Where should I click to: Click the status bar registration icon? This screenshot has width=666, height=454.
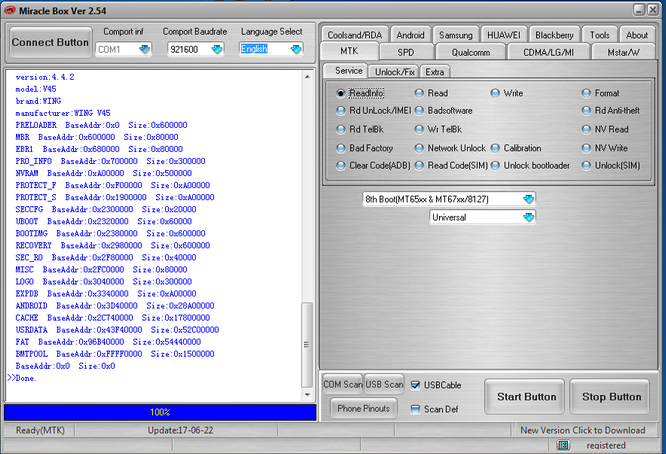point(563,445)
